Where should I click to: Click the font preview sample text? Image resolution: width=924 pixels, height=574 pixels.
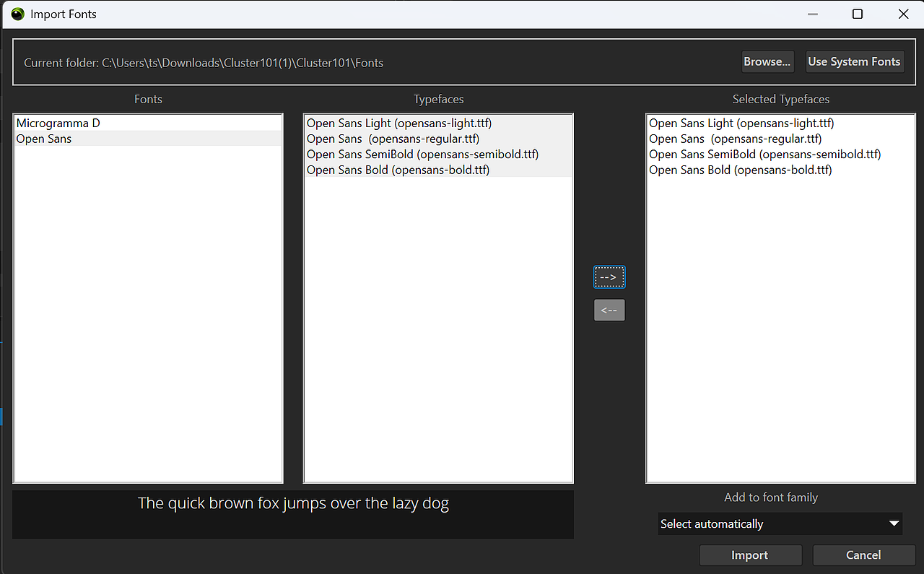(x=293, y=503)
